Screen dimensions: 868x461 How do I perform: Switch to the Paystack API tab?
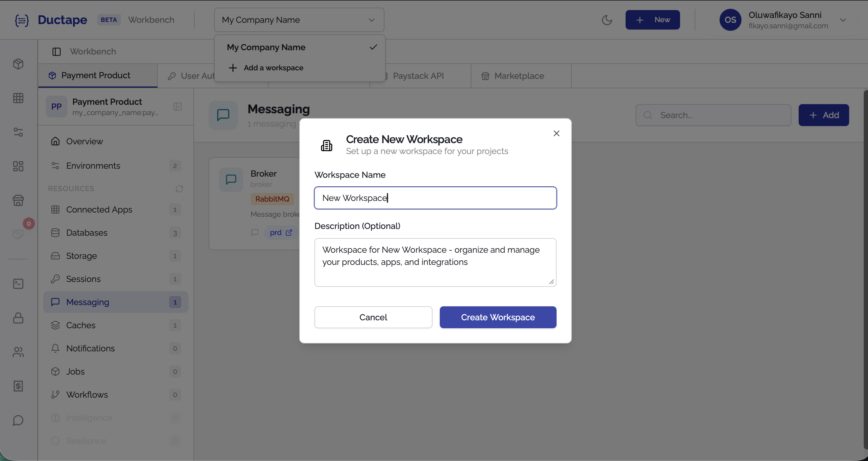coord(418,76)
